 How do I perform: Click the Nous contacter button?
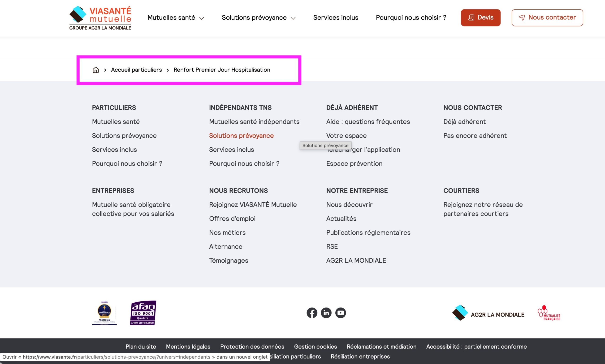click(x=547, y=18)
